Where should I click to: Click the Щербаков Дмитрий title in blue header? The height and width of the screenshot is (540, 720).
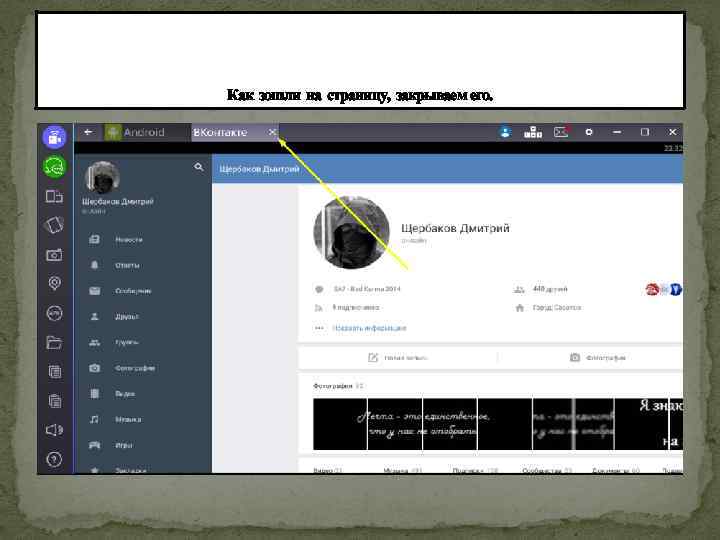[x=259, y=169]
